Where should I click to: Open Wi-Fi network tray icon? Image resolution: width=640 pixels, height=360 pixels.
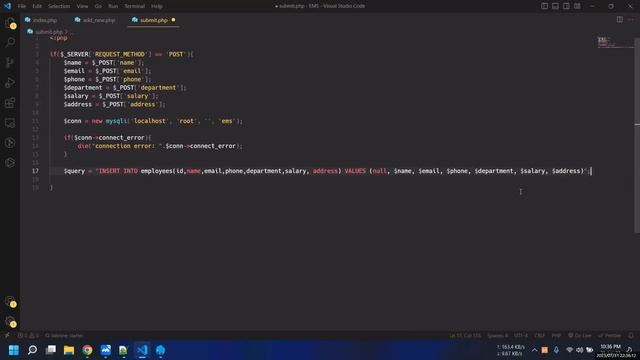point(569,350)
